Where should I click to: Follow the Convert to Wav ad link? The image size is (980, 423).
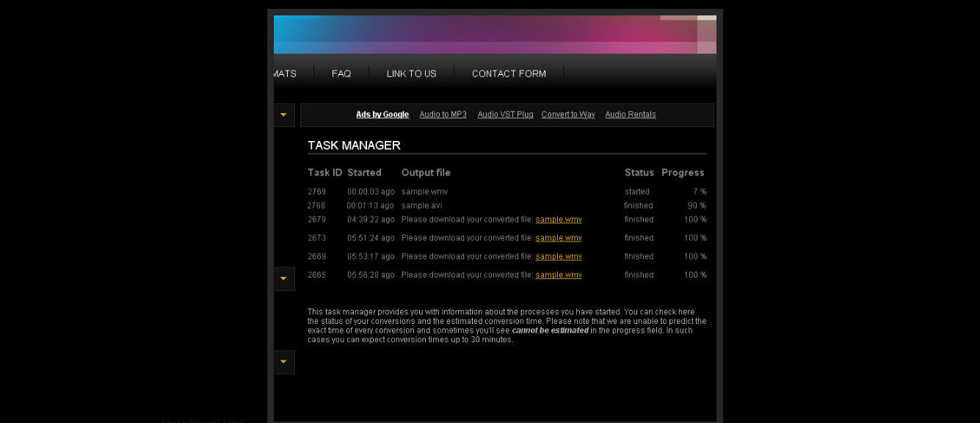click(x=568, y=115)
